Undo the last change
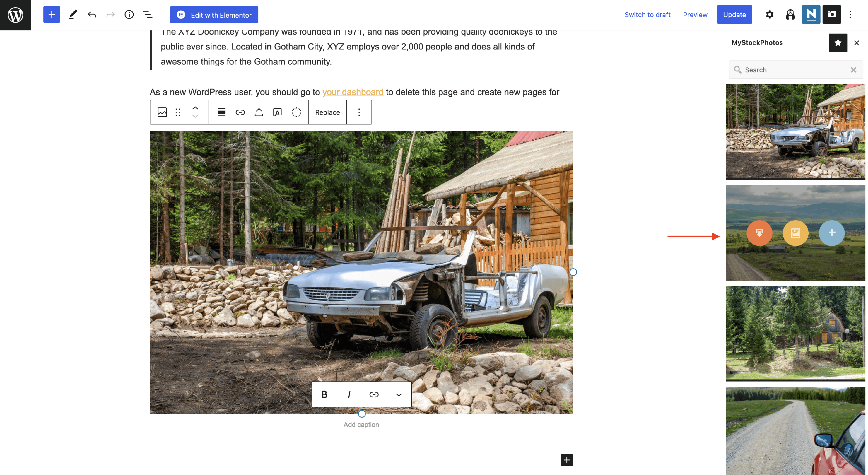The image size is (868, 475). pyautogui.click(x=92, y=14)
